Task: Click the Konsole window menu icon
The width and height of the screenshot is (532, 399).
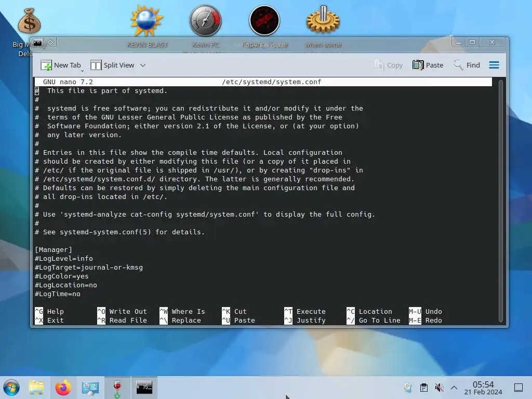Action: point(37,43)
